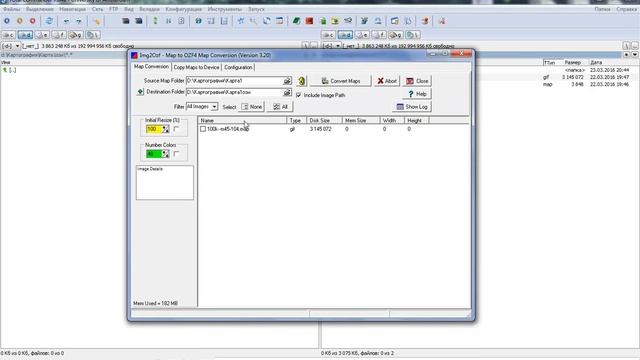Switch right panel to drive e
This screenshot has height=360, width=640.
click(x=362, y=35)
